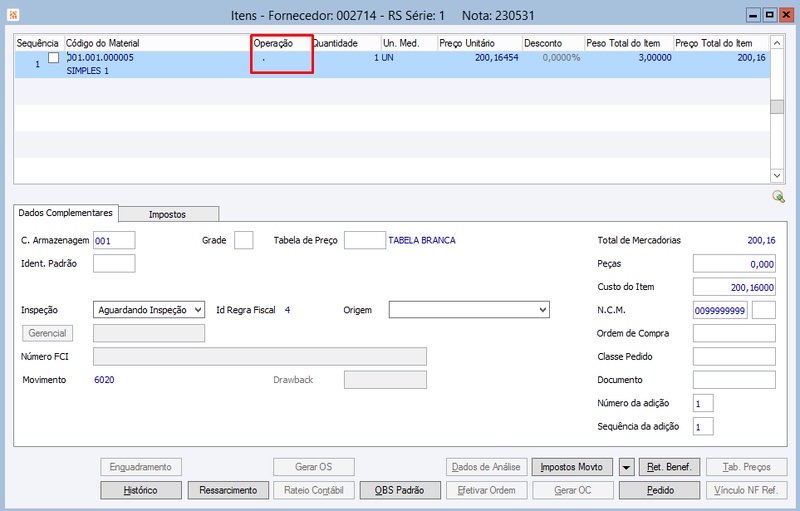Click material code 001.001.000005 cell
Viewport: 800px width, 511px height.
click(x=100, y=58)
